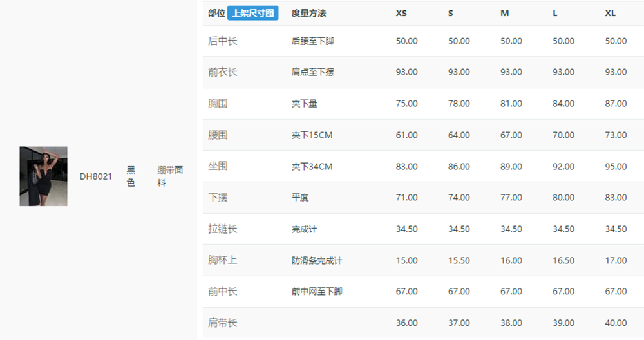Click the 绷带面料 fabric label
The width and height of the screenshot is (644, 340).
point(170,176)
